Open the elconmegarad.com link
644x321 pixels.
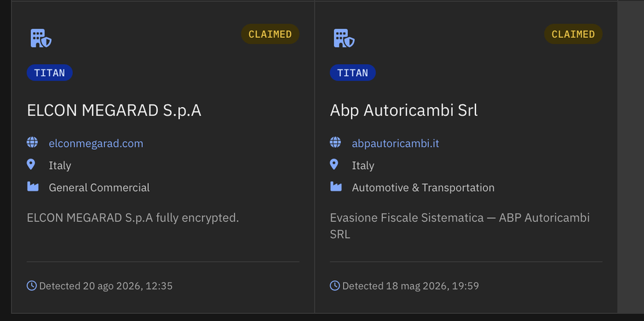click(96, 144)
